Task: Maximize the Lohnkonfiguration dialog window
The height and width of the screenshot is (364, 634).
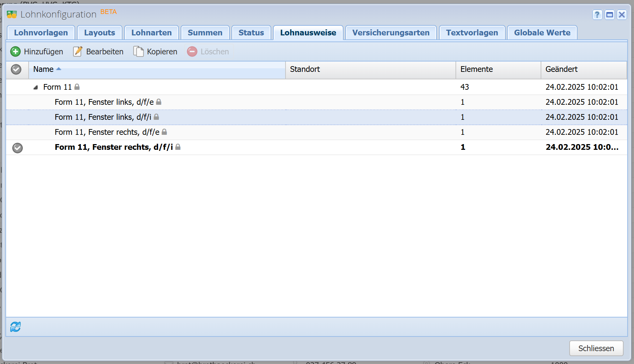Action: [x=610, y=15]
